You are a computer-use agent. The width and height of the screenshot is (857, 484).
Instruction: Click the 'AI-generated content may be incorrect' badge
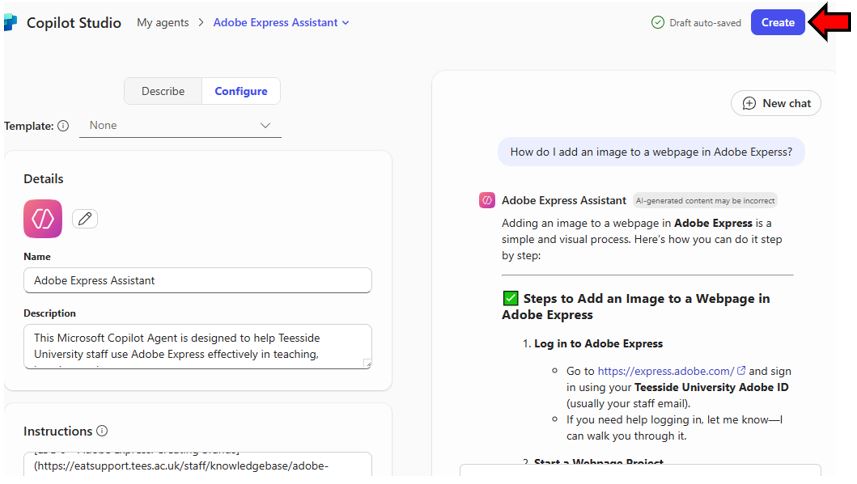(705, 200)
